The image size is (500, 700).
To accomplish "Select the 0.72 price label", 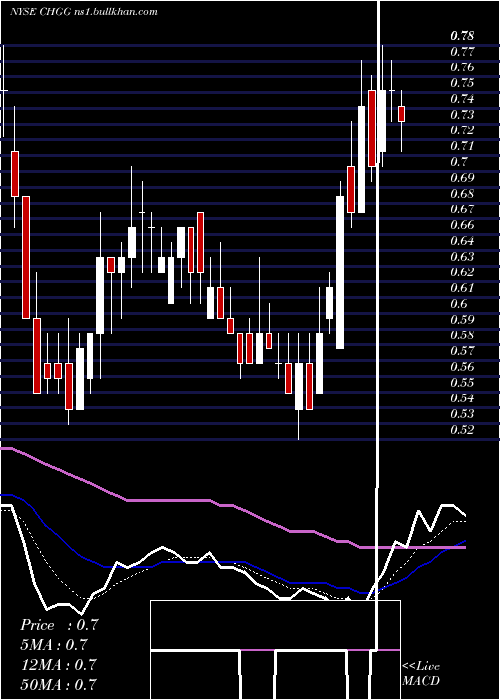I will click(x=462, y=130).
